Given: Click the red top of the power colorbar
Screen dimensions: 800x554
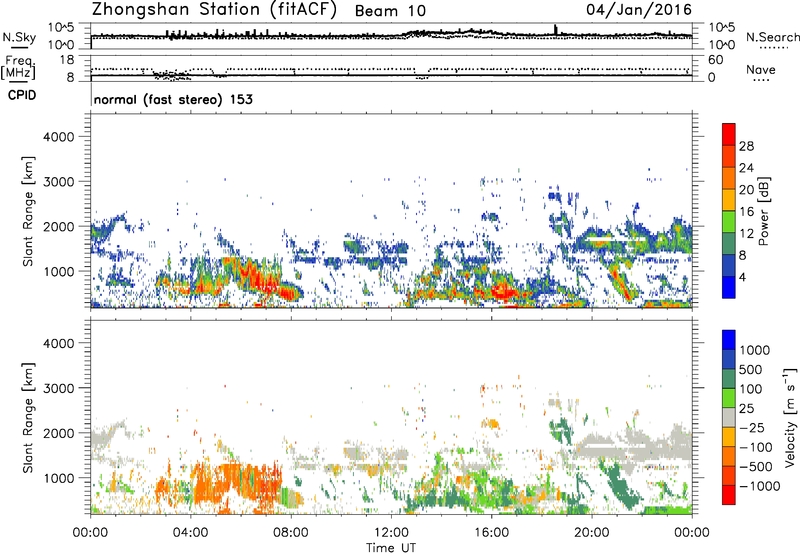Looking at the screenshot, I should click(729, 134).
